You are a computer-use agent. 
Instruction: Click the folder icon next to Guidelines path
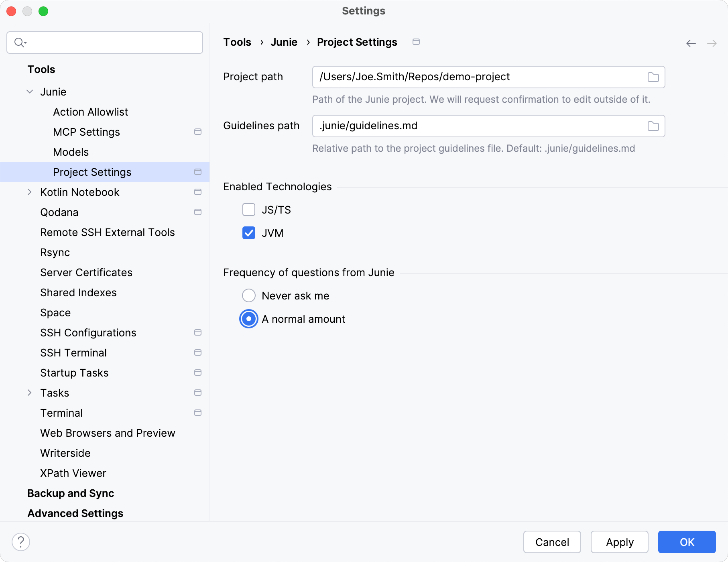653,126
